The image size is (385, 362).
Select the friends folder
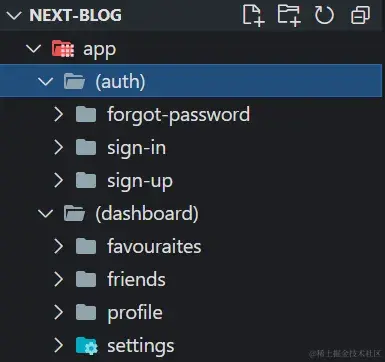click(192, 279)
